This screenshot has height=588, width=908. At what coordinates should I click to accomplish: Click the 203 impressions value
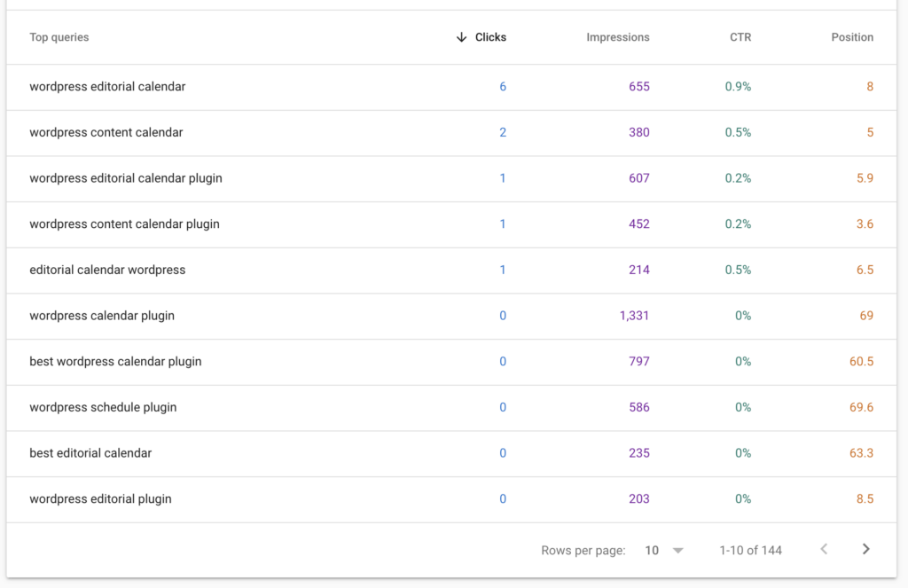[x=639, y=498]
